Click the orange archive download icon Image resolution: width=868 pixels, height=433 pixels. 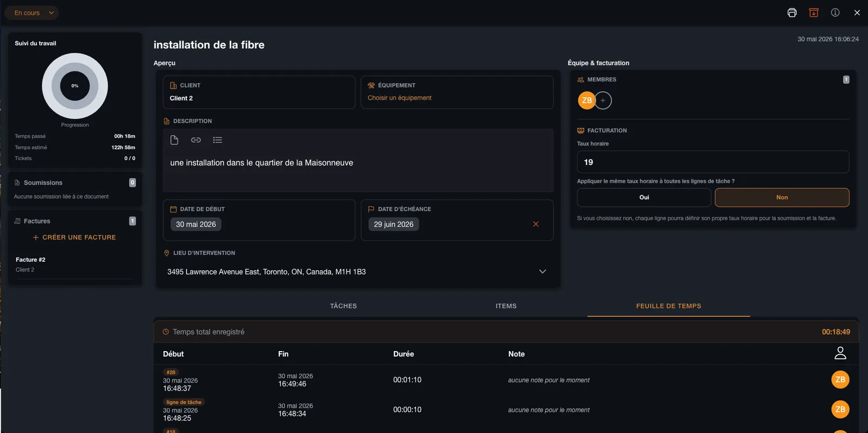[x=814, y=12]
